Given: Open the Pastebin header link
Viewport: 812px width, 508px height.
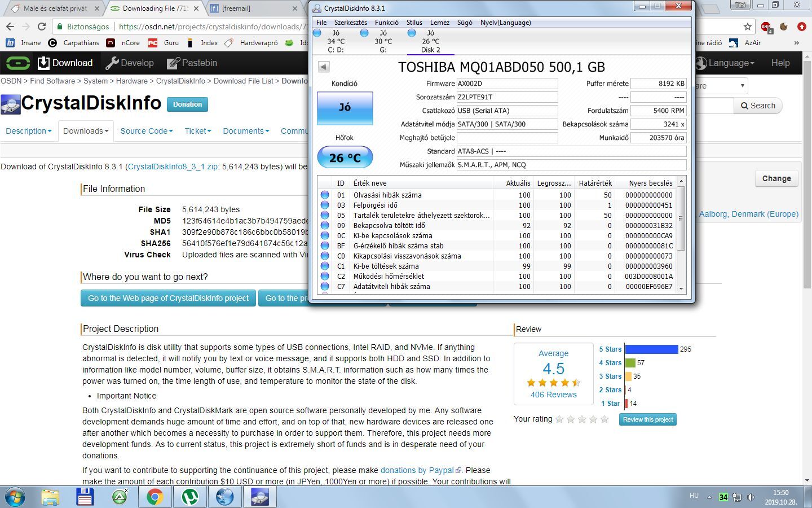Looking at the screenshot, I should click(192, 63).
